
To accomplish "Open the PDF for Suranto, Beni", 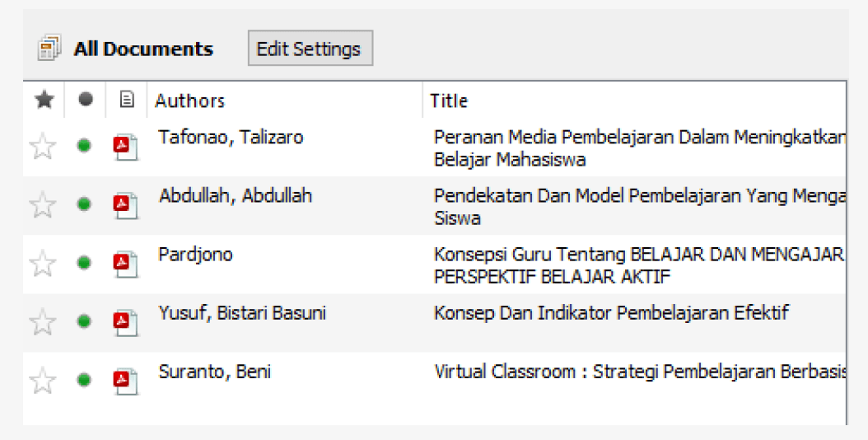I will 124,381.
